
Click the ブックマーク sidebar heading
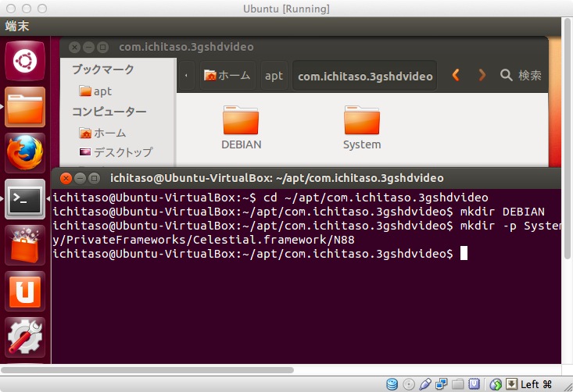coord(103,69)
